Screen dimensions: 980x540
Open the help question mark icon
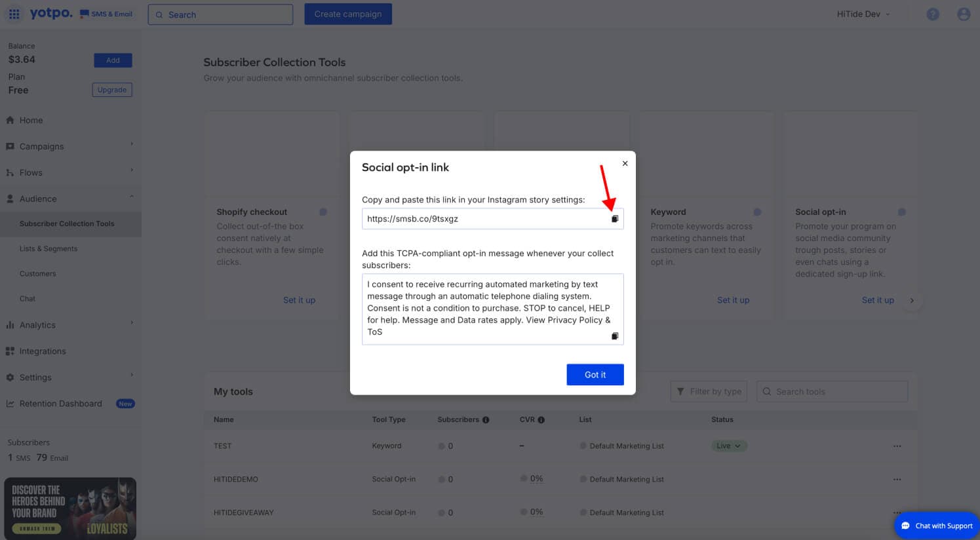pyautogui.click(x=933, y=14)
